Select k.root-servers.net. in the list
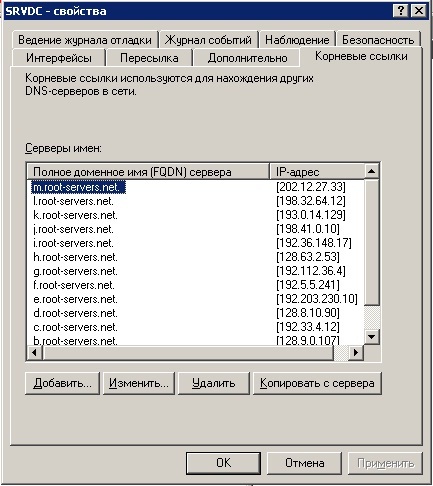Image resolution: width=433 pixels, height=486 pixels. [75, 215]
